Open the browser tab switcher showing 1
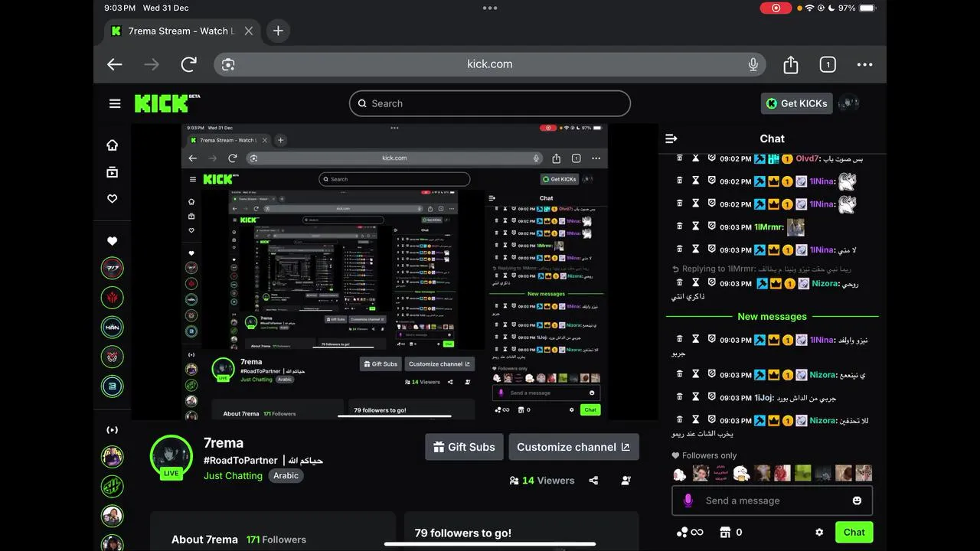Viewport: 980px width, 551px height. [x=828, y=64]
